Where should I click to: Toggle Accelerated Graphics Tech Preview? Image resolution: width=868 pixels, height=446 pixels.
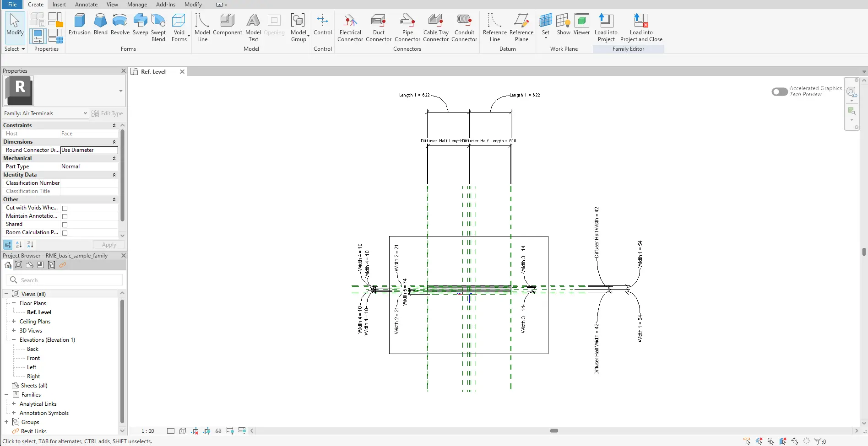point(779,91)
